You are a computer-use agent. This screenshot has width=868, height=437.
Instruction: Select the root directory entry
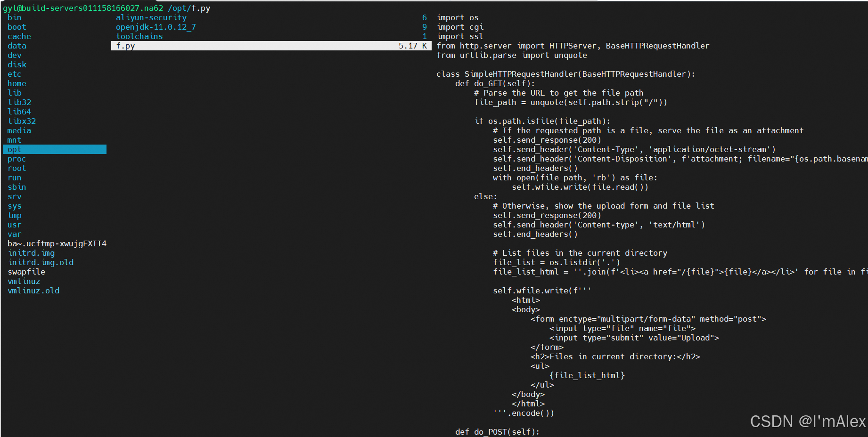click(16, 168)
